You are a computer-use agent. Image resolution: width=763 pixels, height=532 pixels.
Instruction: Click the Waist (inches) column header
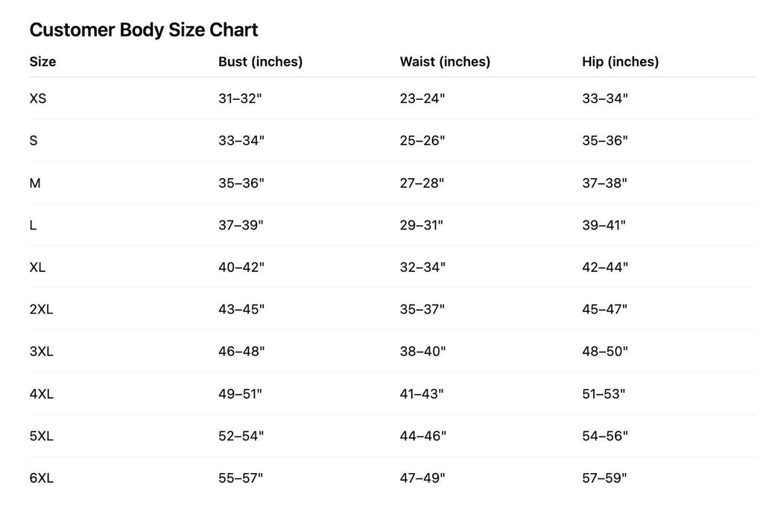tap(445, 62)
